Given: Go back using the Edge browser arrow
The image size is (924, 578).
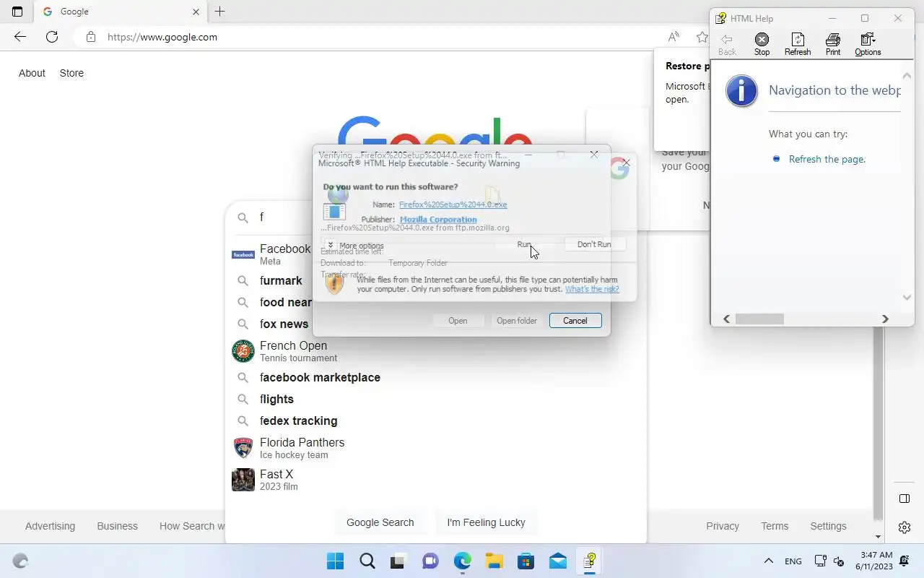Looking at the screenshot, I should coord(20,37).
